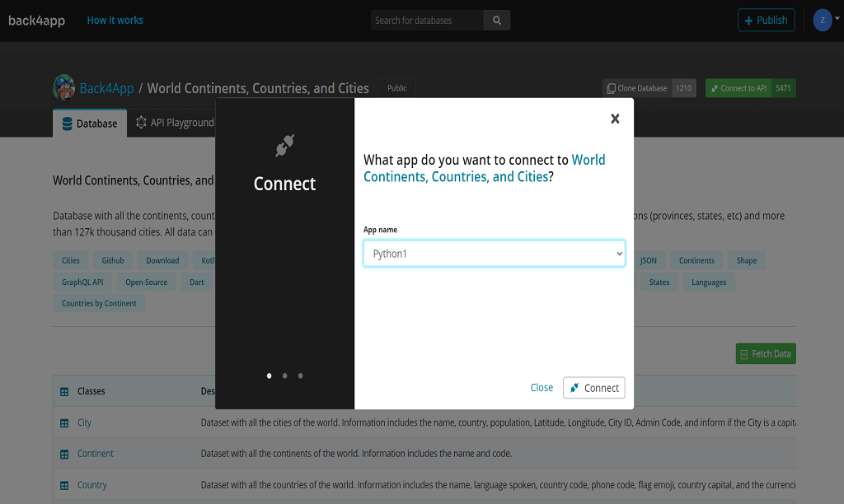Click the Shape tag
Screen dimensions: 844x504
coord(747,260)
